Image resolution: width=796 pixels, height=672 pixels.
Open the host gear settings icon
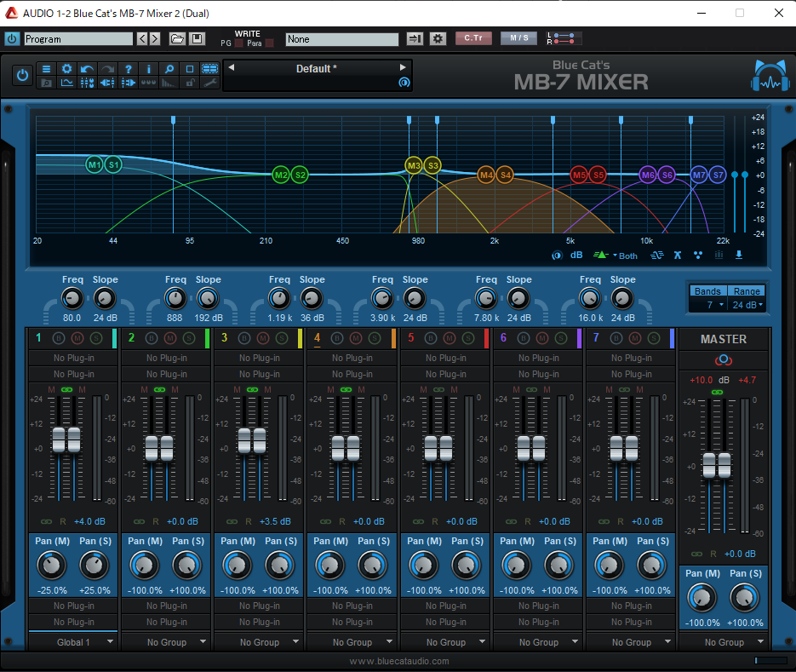[438, 38]
